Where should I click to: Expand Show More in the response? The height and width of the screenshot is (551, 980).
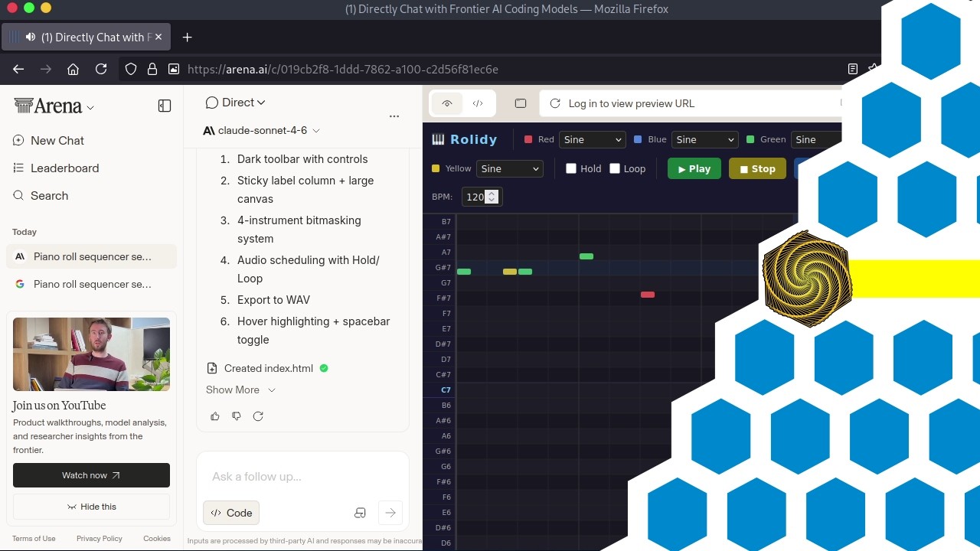click(240, 390)
